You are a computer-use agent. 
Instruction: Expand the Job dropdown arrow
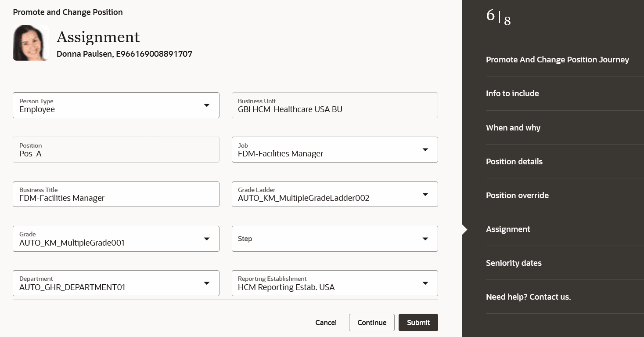pos(425,150)
